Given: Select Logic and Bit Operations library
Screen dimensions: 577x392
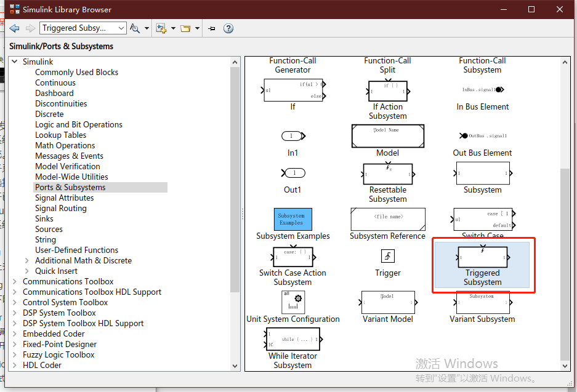Looking at the screenshot, I should click(x=79, y=125).
